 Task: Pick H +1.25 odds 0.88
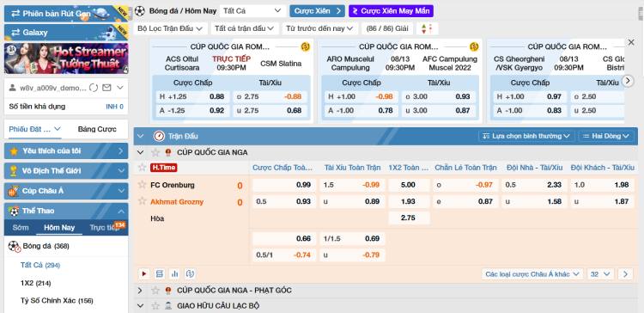[191, 96]
